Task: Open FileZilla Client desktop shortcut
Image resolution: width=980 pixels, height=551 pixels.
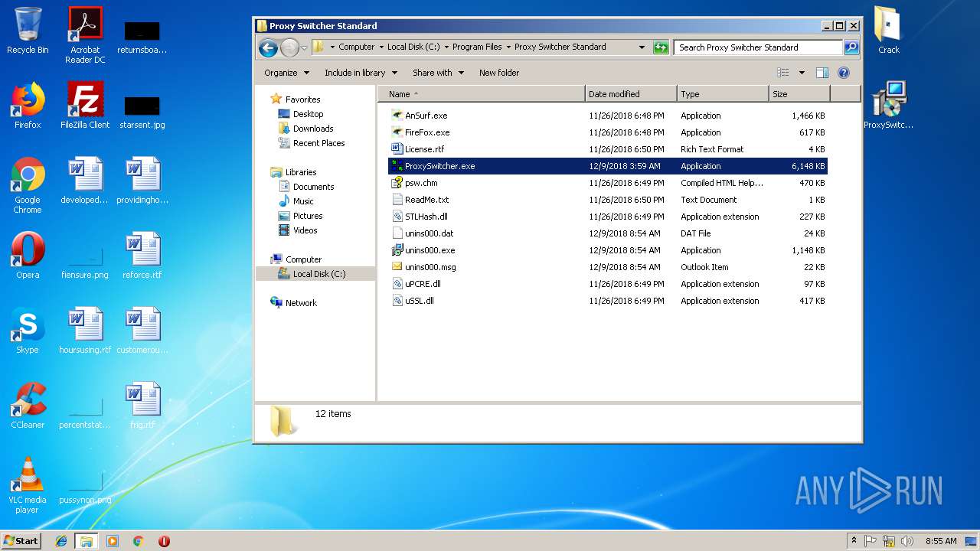Action: click(85, 106)
